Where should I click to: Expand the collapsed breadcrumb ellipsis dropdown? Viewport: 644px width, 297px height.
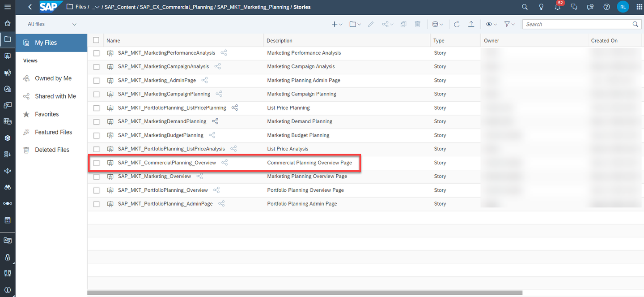click(x=95, y=7)
